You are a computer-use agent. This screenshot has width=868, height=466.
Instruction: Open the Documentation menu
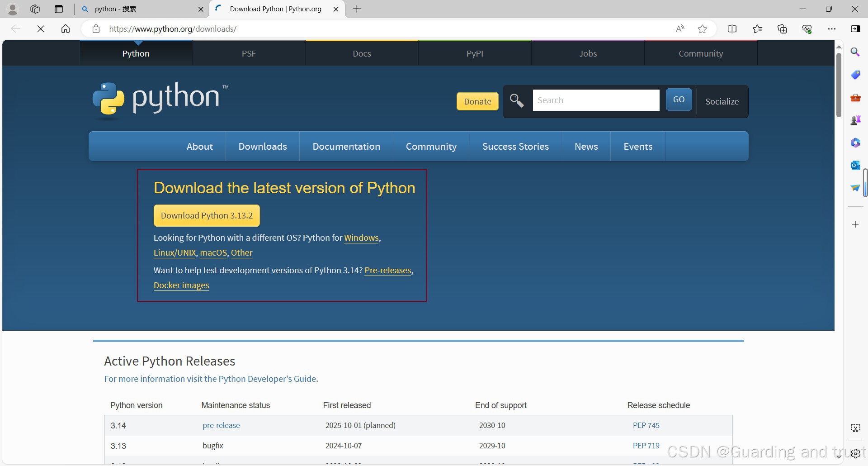tap(346, 147)
